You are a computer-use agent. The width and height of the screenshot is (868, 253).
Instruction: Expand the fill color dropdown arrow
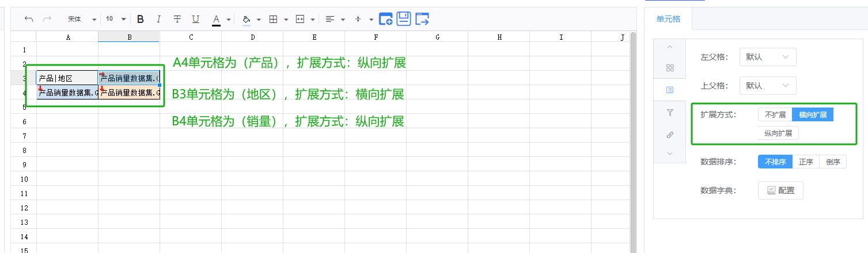[x=259, y=20]
